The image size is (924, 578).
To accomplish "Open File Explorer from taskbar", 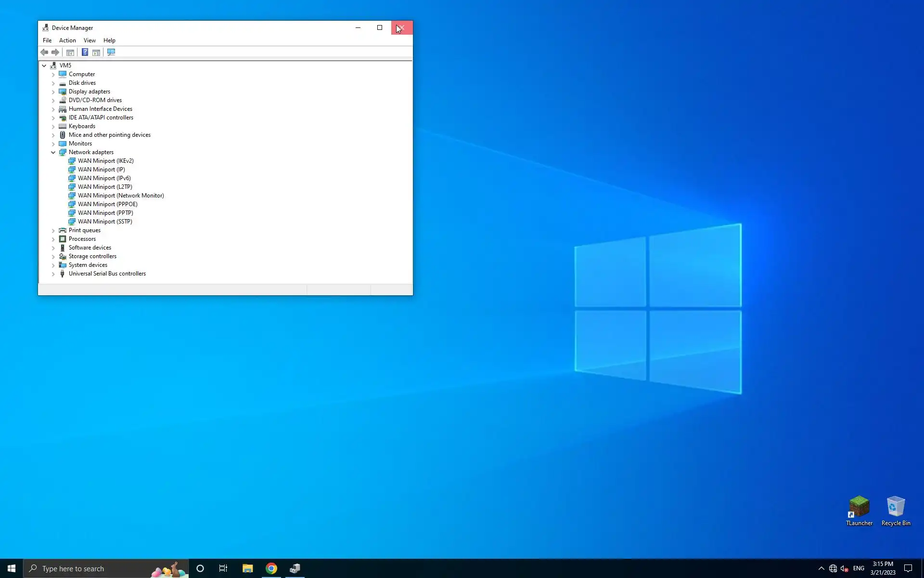I will pyautogui.click(x=247, y=568).
